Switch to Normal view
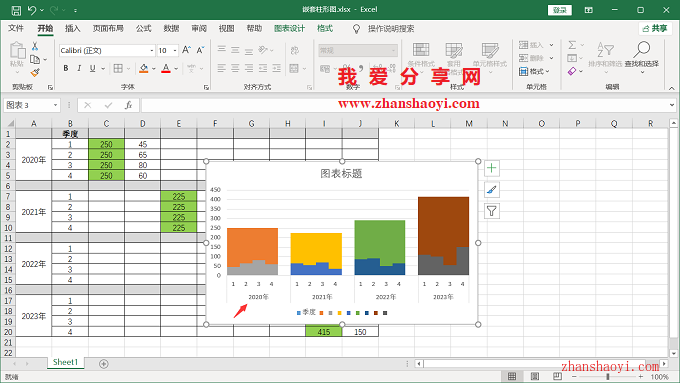Screen dimensions: 680x383 tap(512, 376)
